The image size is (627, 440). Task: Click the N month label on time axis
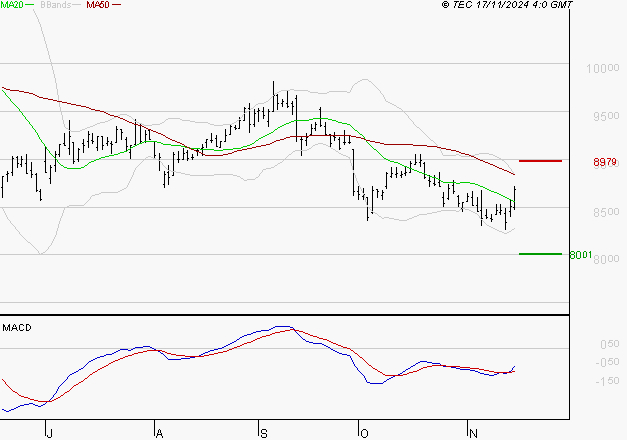[x=473, y=434]
